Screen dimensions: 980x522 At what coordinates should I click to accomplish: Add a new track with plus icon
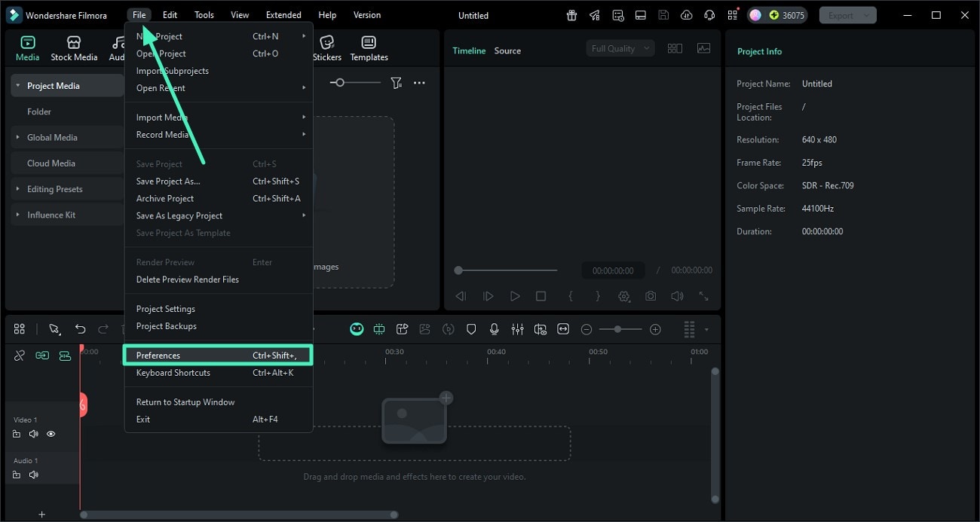pyautogui.click(x=41, y=514)
